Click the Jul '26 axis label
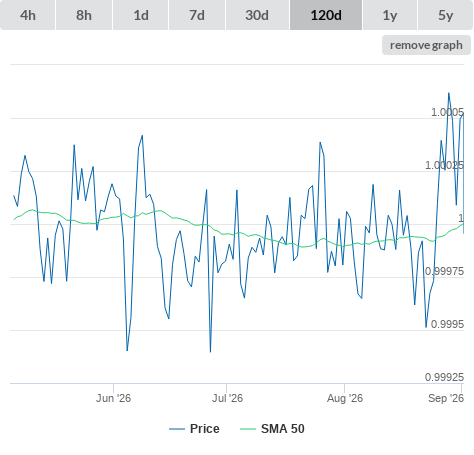 (227, 398)
